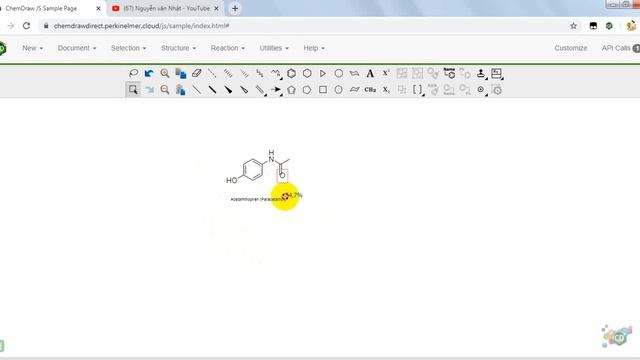Open the Selection dropdown menu

(x=128, y=48)
